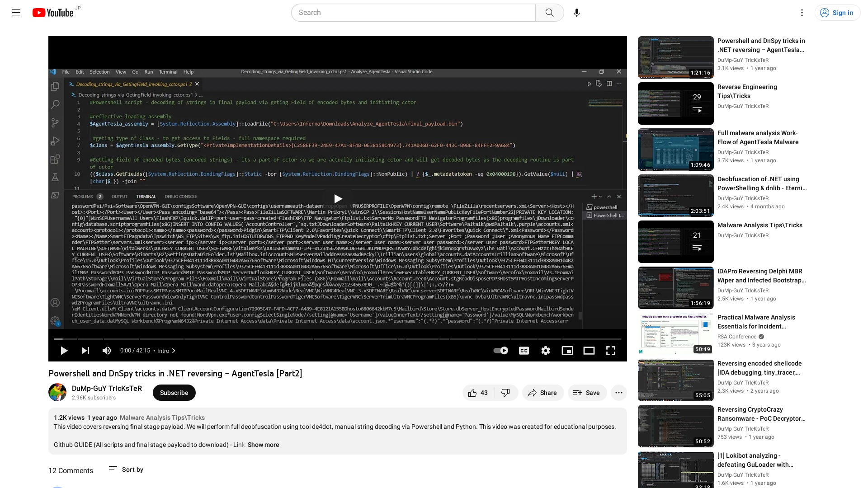Open the player settings gear
868x488 pixels.
tap(546, 351)
